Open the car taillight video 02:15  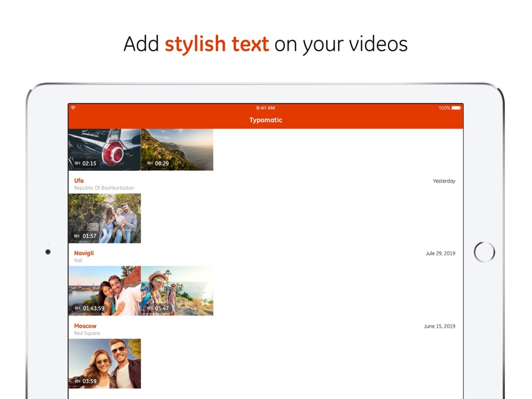(x=104, y=149)
